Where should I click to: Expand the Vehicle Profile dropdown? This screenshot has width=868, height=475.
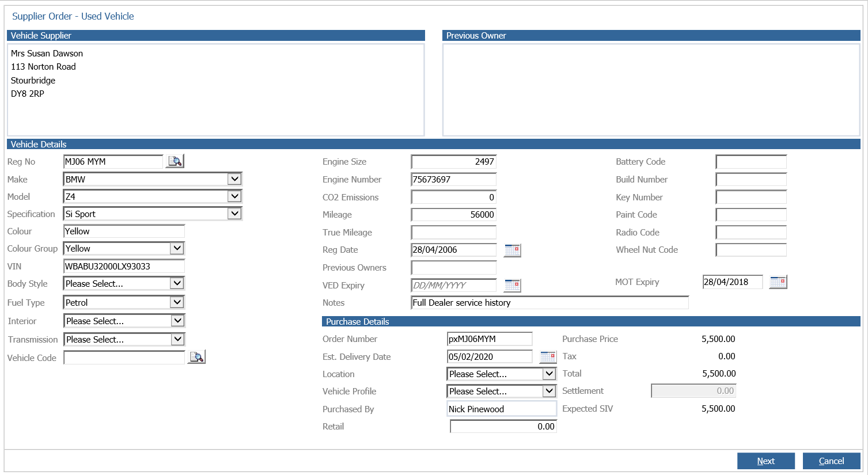click(548, 391)
